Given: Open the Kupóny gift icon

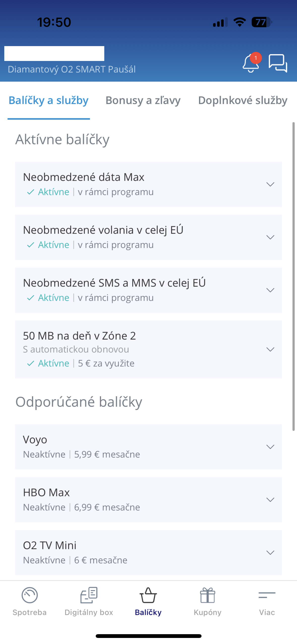Looking at the screenshot, I should 208,595.
